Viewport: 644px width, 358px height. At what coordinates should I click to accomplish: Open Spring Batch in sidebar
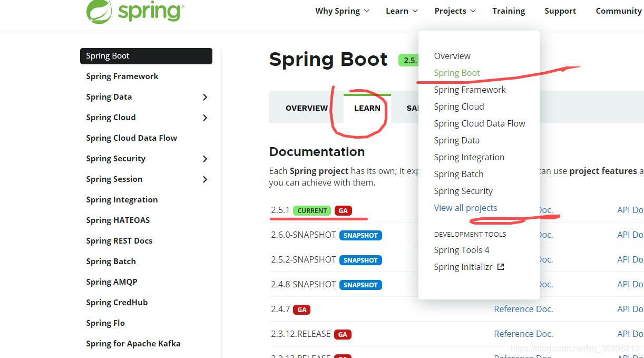pos(111,261)
